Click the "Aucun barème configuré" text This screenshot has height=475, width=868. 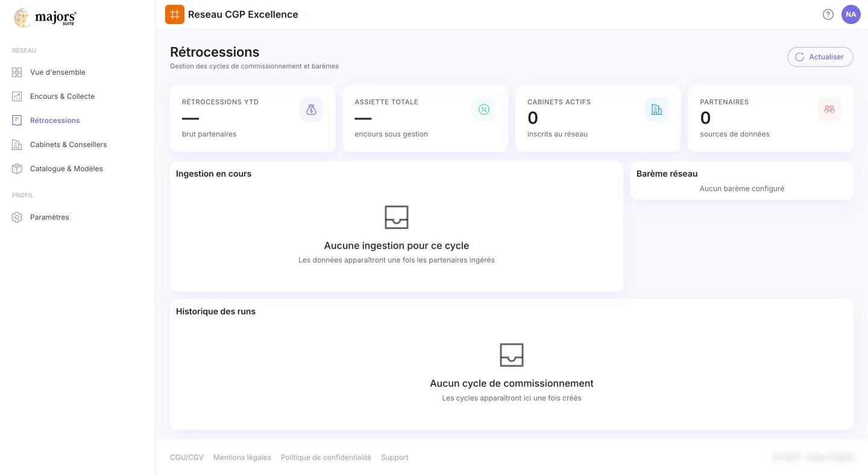coord(742,189)
